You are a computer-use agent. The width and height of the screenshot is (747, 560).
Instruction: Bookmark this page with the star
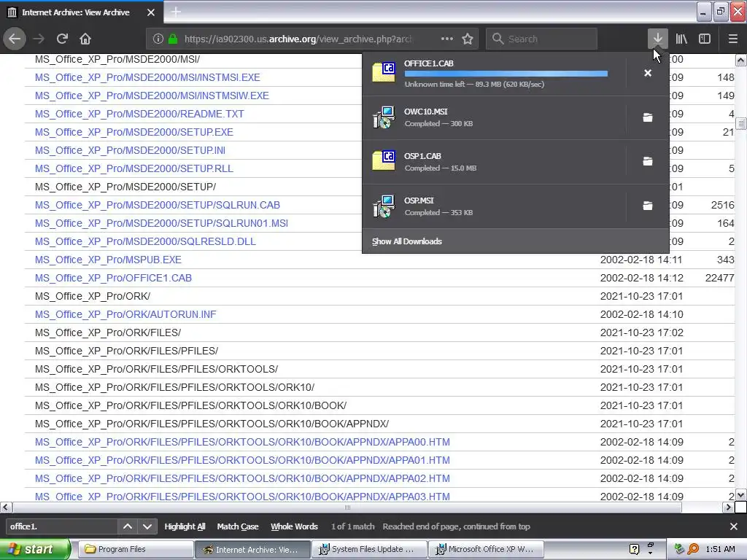pyautogui.click(x=468, y=39)
